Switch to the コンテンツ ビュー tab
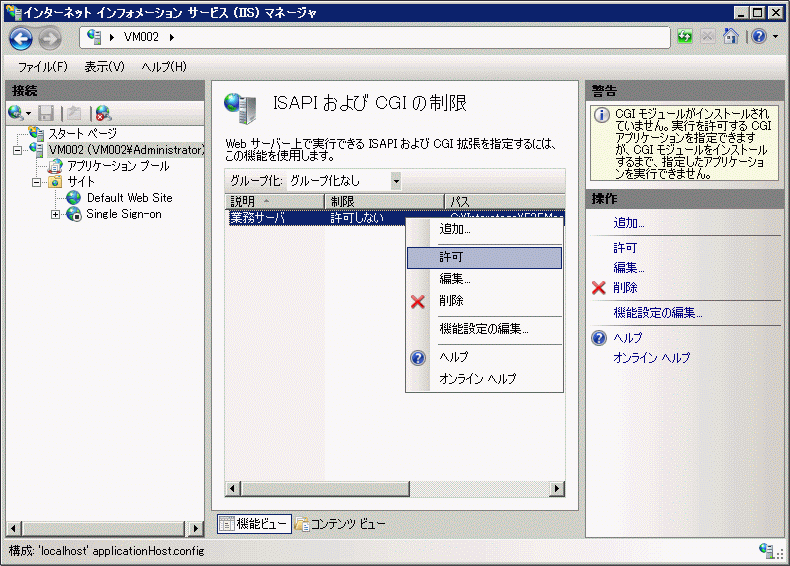The height and width of the screenshot is (566, 790). pyautogui.click(x=340, y=524)
